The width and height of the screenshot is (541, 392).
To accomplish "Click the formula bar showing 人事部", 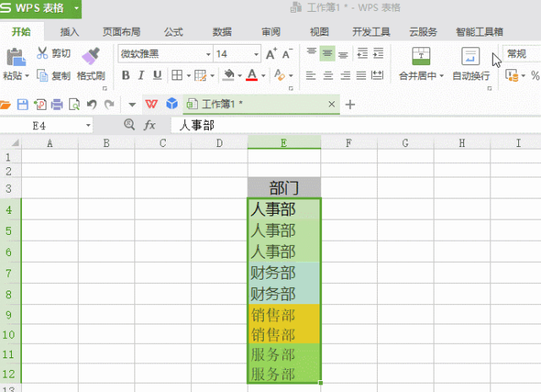I will coord(355,125).
